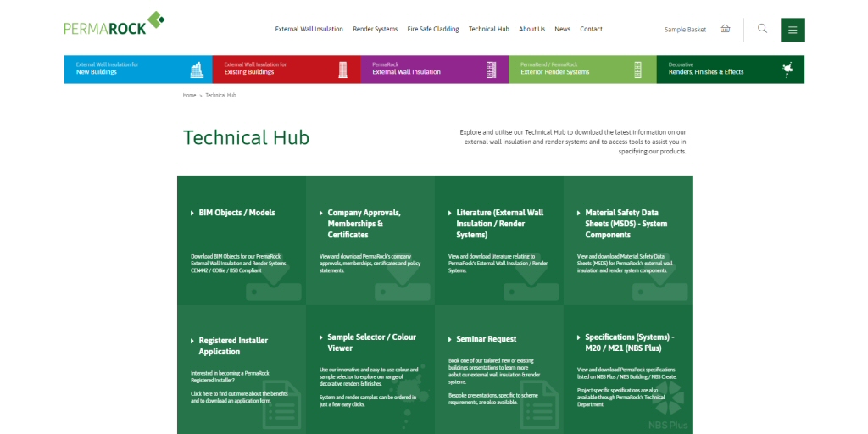Open Specifications (Systems) - M20 / M21 link
This screenshot has height=434, width=868.
[x=630, y=342]
